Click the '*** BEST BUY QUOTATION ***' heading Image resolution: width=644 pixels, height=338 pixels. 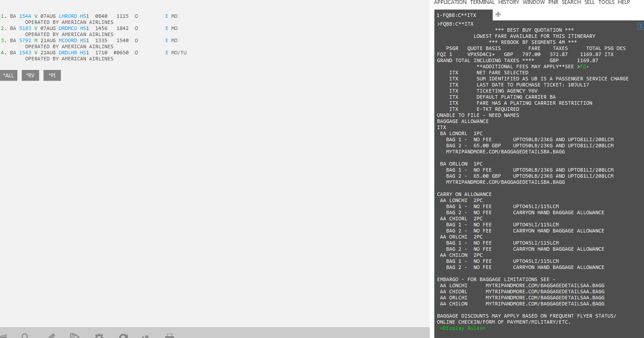534,30
